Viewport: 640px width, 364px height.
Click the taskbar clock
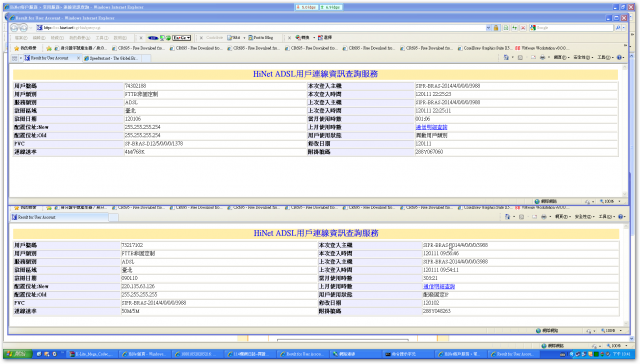(x=622, y=354)
